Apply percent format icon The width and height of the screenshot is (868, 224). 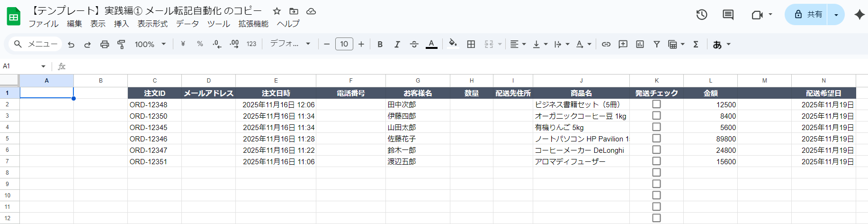click(x=200, y=44)
